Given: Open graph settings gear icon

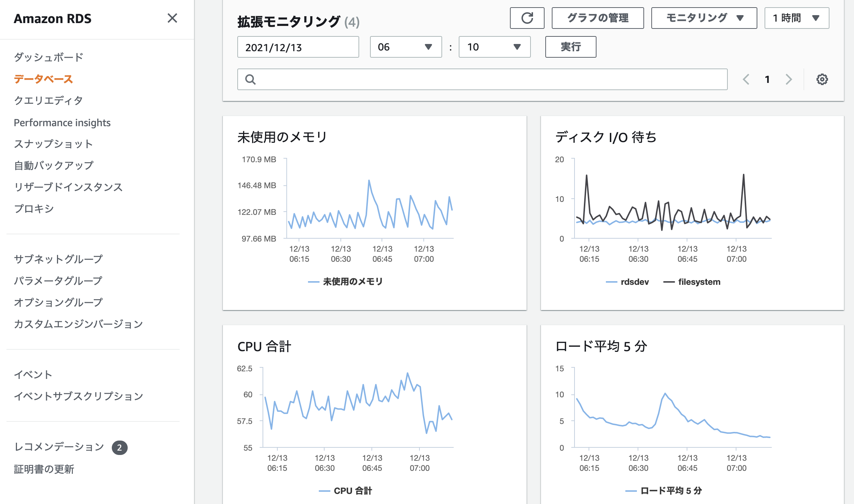Looking at the screenshot, I should 822,79.
